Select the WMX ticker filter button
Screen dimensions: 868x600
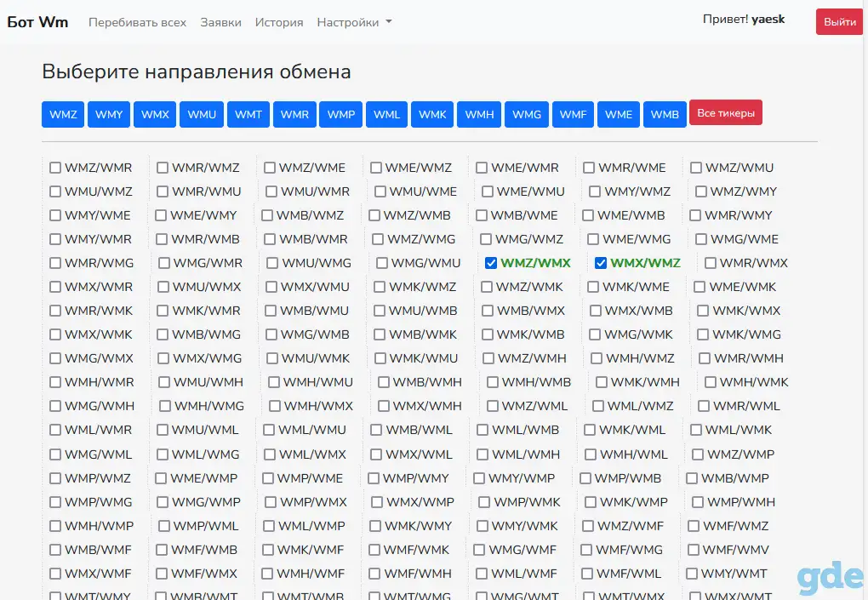[x=155, y=114]
